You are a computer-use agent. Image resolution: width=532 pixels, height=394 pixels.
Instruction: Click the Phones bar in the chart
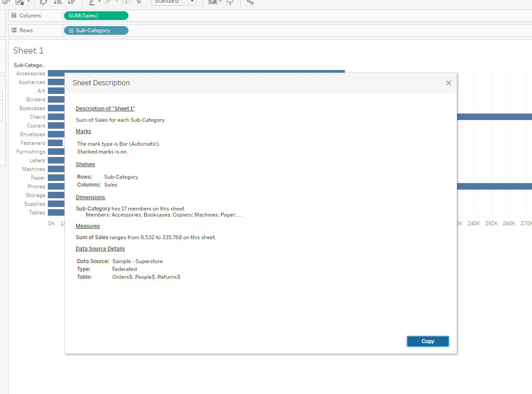pyautogui.click(x=495, y=187)
